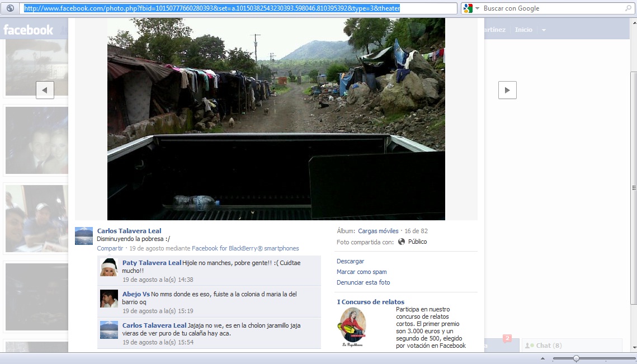Click the Denunciar esta foto link
This screenshot has width=637, height=364.
point(363,282)
